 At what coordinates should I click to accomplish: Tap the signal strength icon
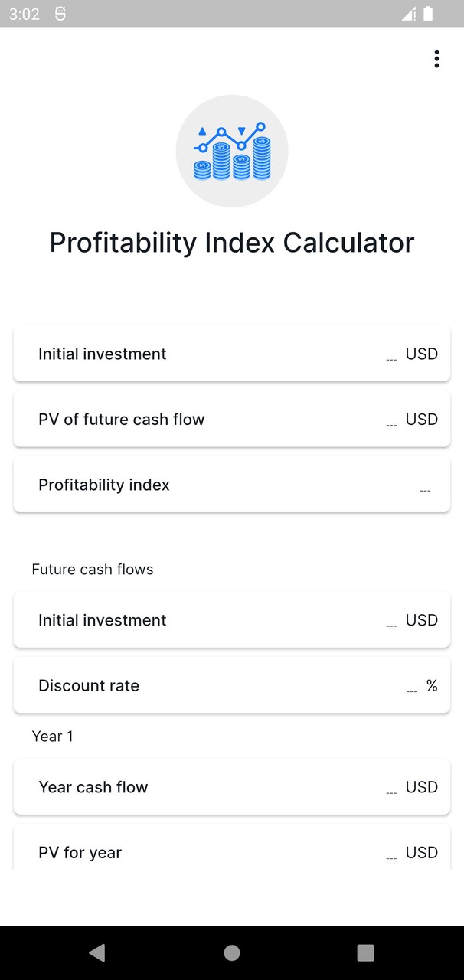[408, 13]
